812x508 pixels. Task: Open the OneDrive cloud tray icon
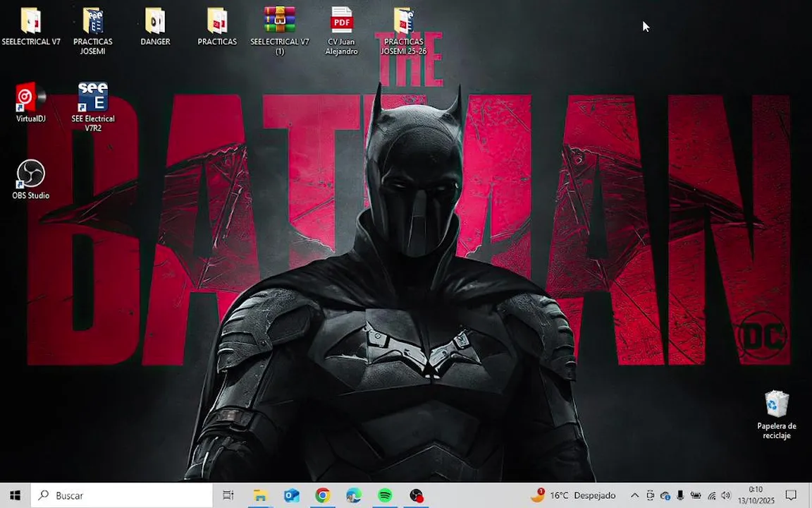coord(665,495)
